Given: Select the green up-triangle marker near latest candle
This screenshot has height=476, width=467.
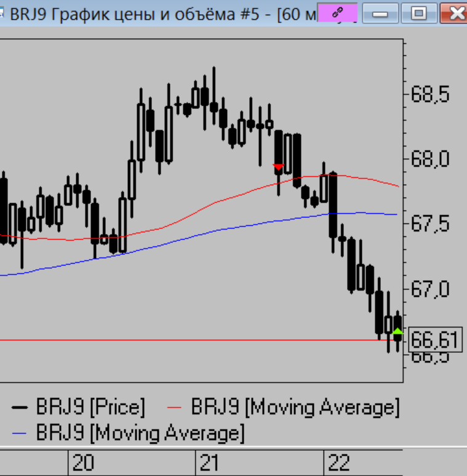Looking at the screenshot, I should click(x=397, y=333).
